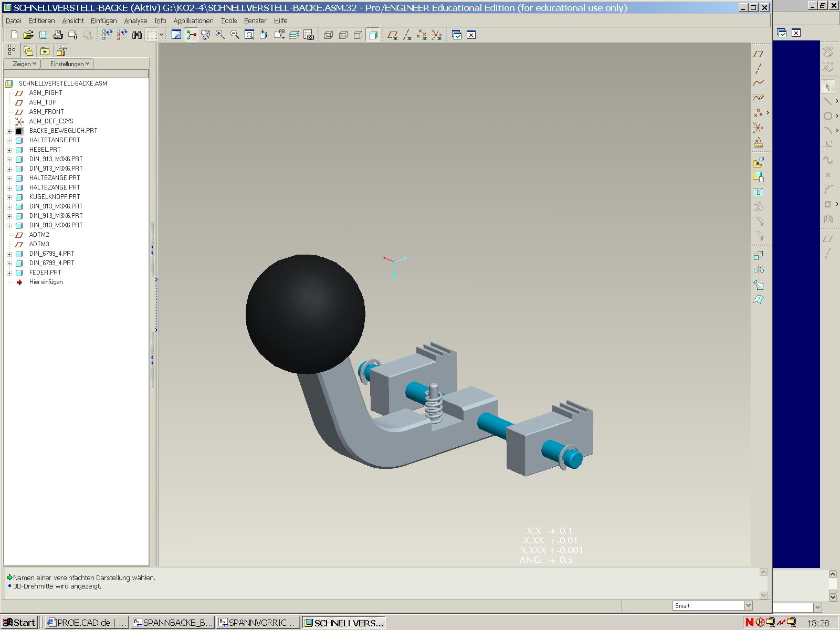Click the datum curve tool in right toolbar
The width and height of the screenshot is (840, 630).
pyautogui.click(x=758, y=83)
